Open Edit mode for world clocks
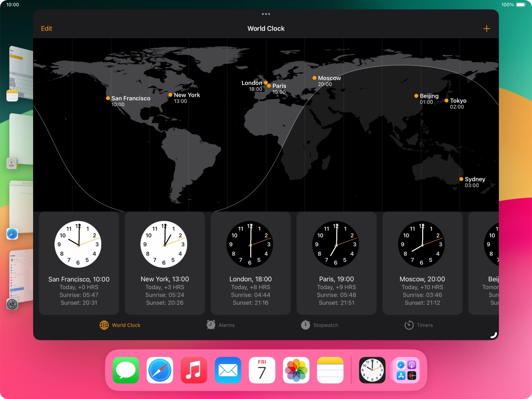Viewport: 532px width, 399px height. pos(46,28)
